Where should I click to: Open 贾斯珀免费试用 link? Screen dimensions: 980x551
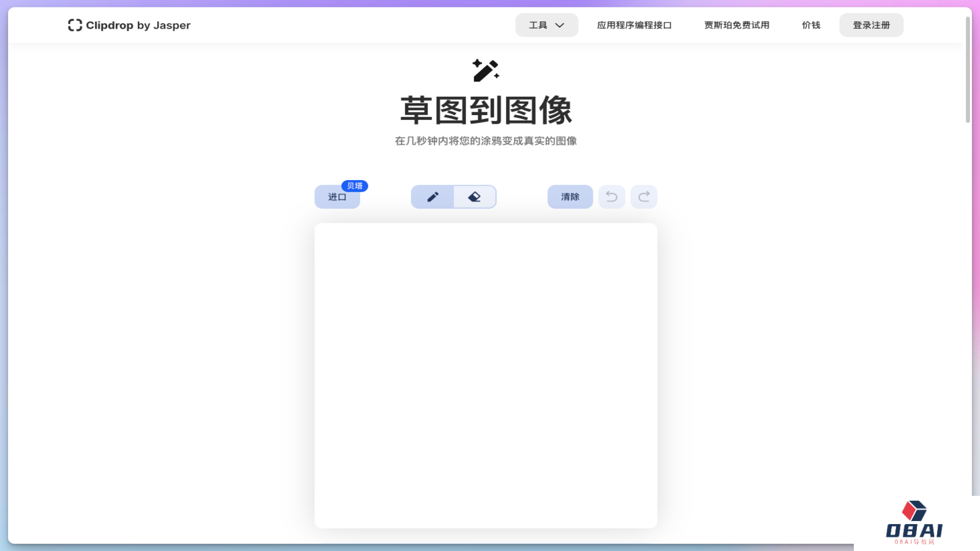click(736, 25)
